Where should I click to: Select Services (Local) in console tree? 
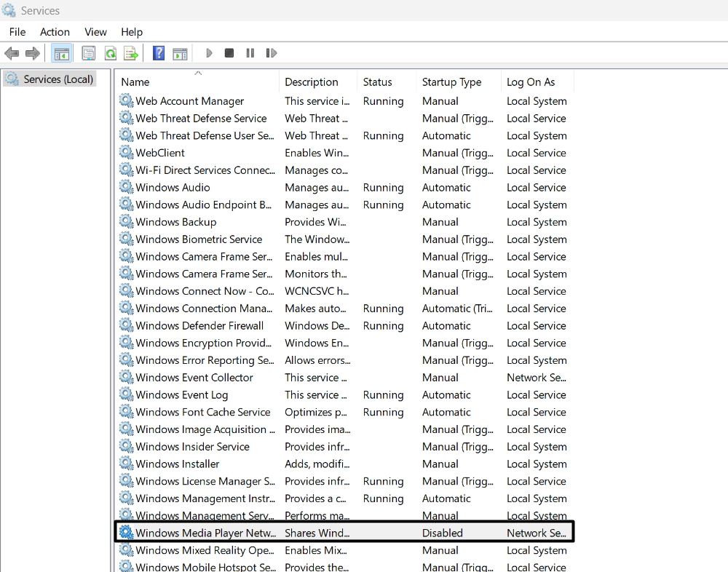pos(58,79)
